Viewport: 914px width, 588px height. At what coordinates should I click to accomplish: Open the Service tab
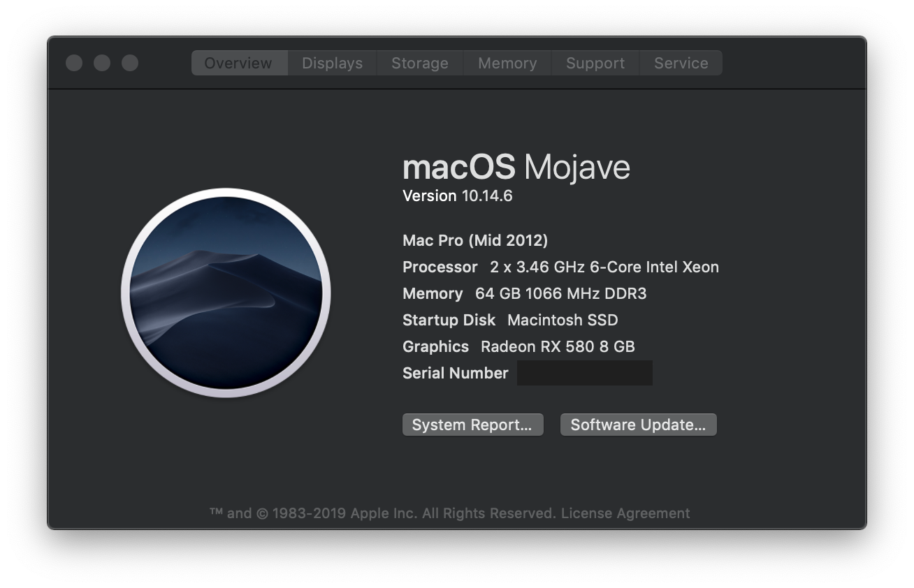coord(681,63)
